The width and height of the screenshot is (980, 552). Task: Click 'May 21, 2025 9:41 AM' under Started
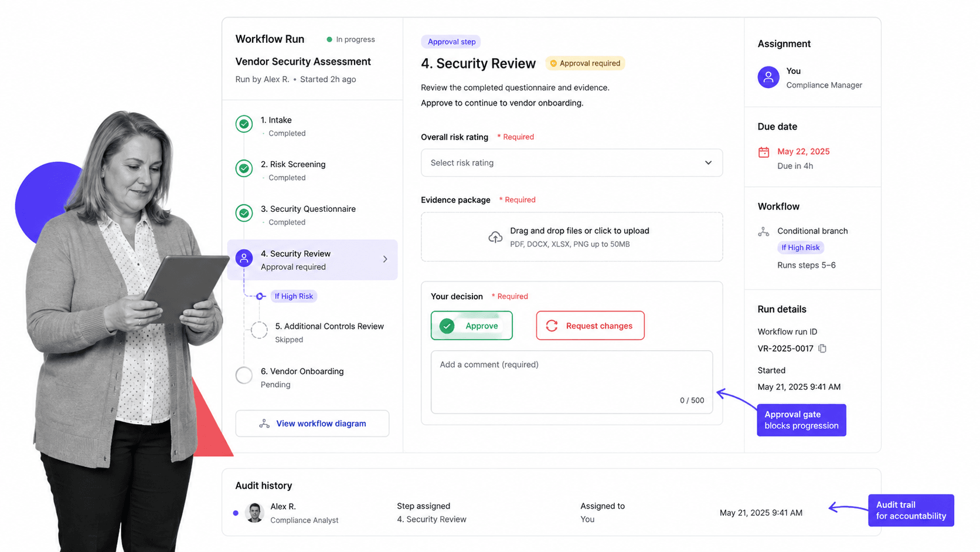(799, 387)
